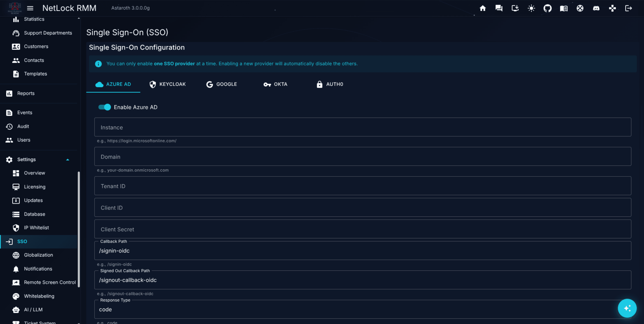Open Settings Overview
Image resolution: width=644 pixels, height=324 pixels.
[x=34, y=173]
